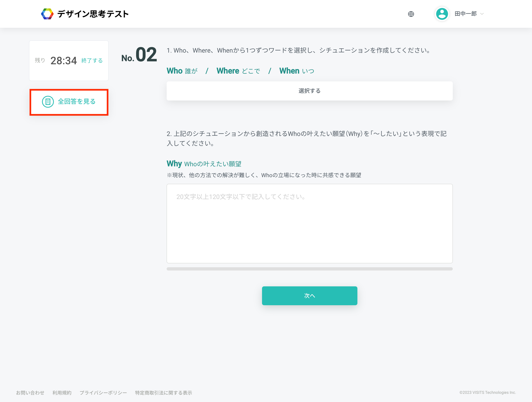
Task: Click 終了する to end the test
Action: (92, 61)
